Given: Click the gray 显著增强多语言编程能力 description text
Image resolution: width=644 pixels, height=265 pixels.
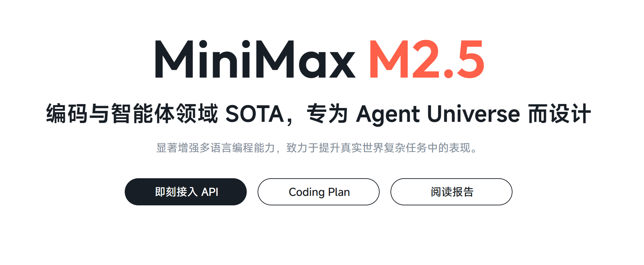Looking at the screenshot, I should click(216, 148).
